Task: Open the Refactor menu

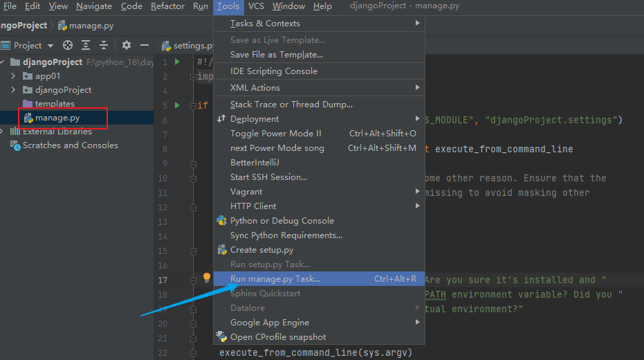Action: [x=167, y=6]
